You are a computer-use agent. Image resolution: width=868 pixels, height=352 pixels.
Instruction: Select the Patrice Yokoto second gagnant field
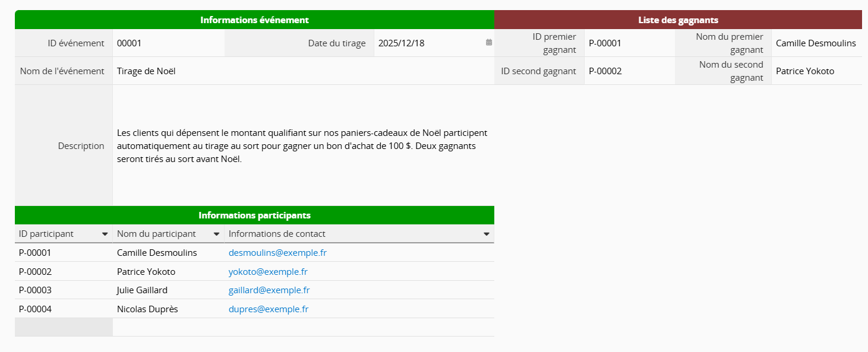[x=817, y=71]
